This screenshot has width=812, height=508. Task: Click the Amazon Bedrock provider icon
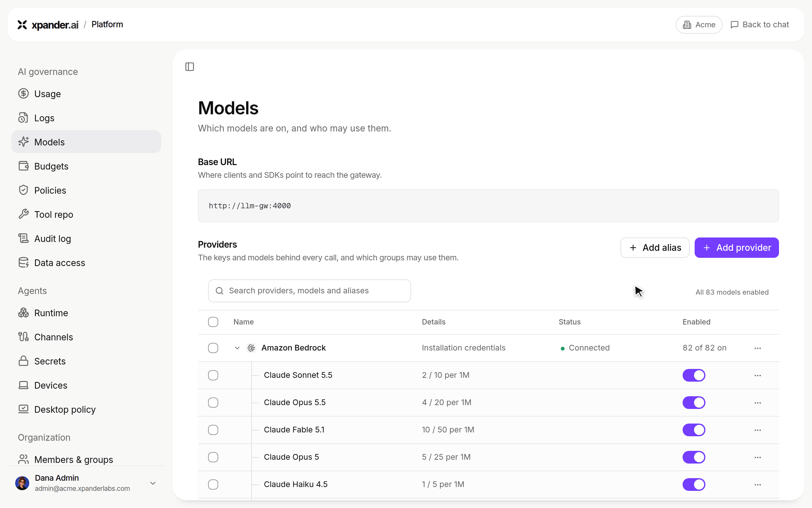pos(251,348)
